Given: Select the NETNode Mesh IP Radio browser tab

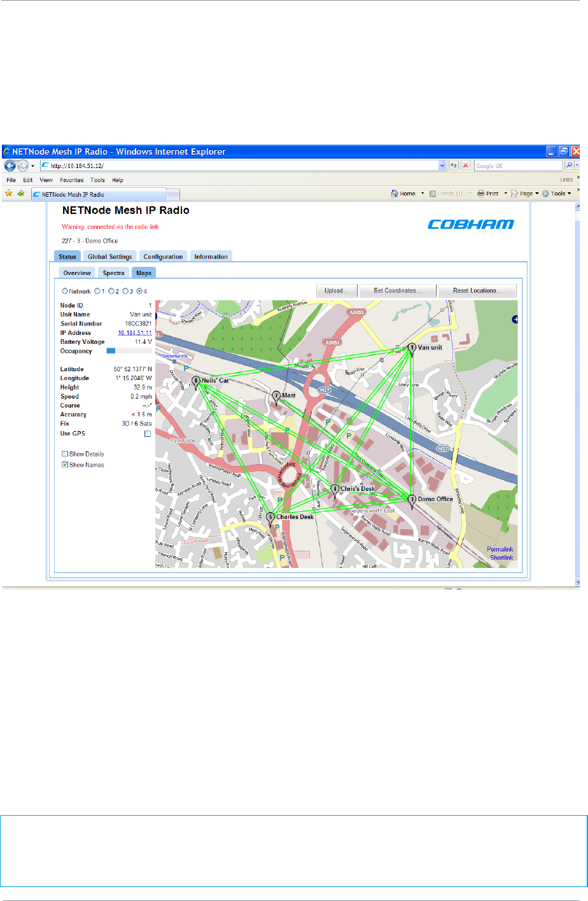Looking at the screenshot, I should [x=99, y=194].
